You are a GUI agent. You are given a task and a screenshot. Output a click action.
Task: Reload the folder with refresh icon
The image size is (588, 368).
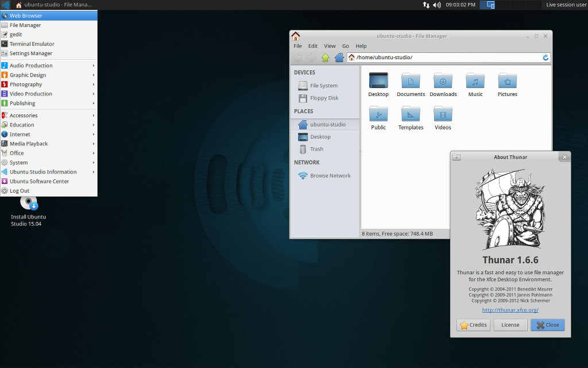(546, 57)
